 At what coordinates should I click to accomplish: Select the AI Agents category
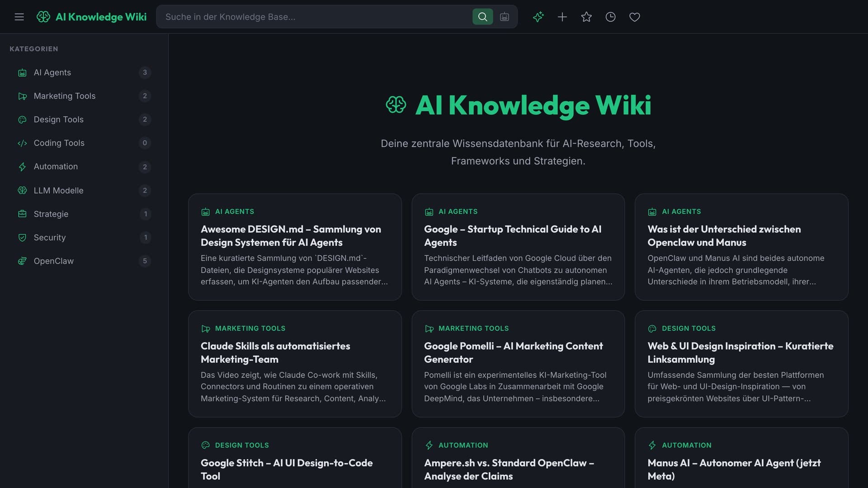(x=84, y=72)
